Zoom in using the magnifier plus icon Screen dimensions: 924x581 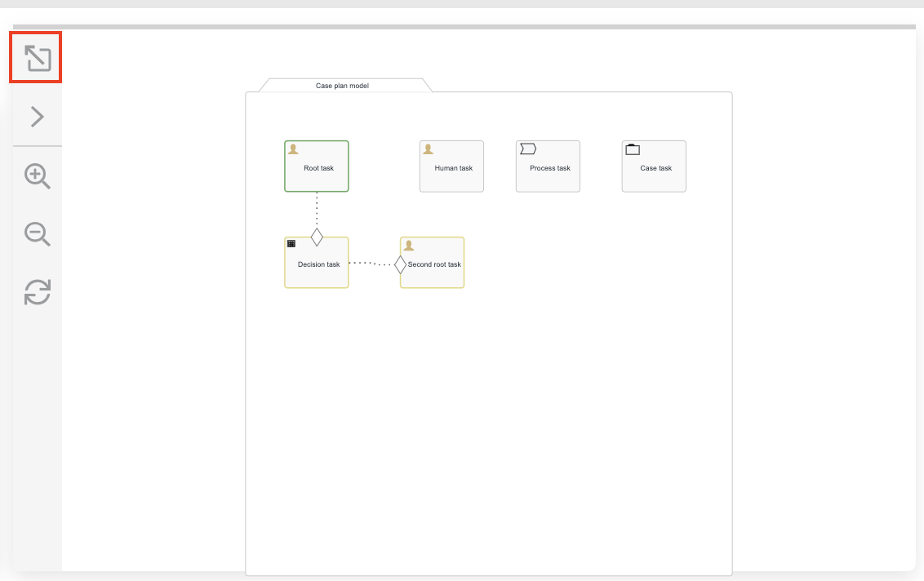pyautogui.click(x=36, y=176)
